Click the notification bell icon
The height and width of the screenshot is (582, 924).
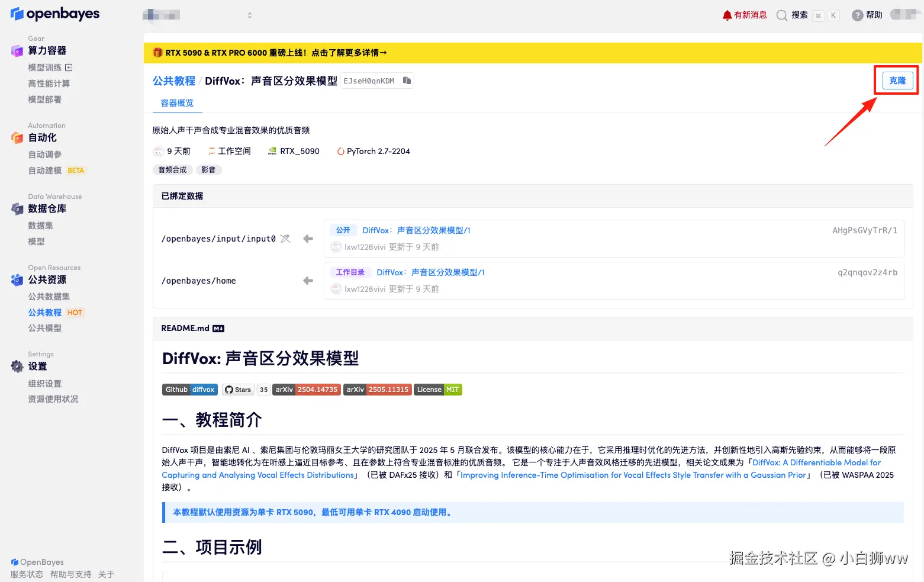tap(727, 15)
